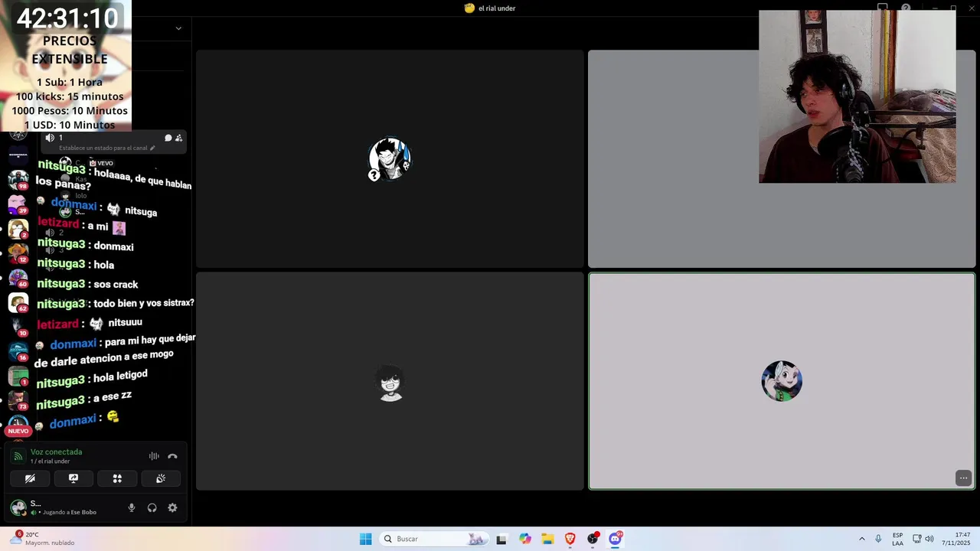Open server icon with 39 badge
The width and height of the screenshot is (980, 551).
click(18, 204)
